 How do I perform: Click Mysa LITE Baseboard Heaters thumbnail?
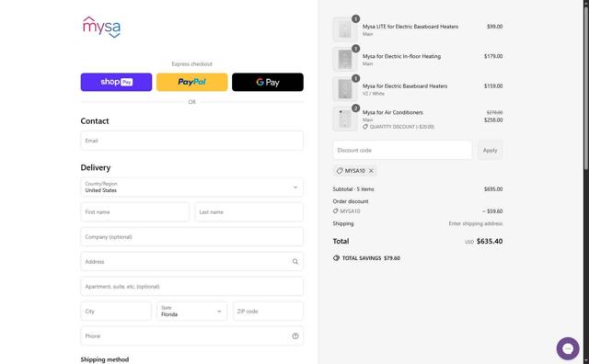click(344, 29)
